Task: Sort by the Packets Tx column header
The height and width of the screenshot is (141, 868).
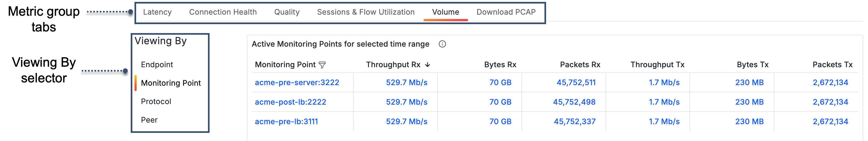Action: [832, 65]
